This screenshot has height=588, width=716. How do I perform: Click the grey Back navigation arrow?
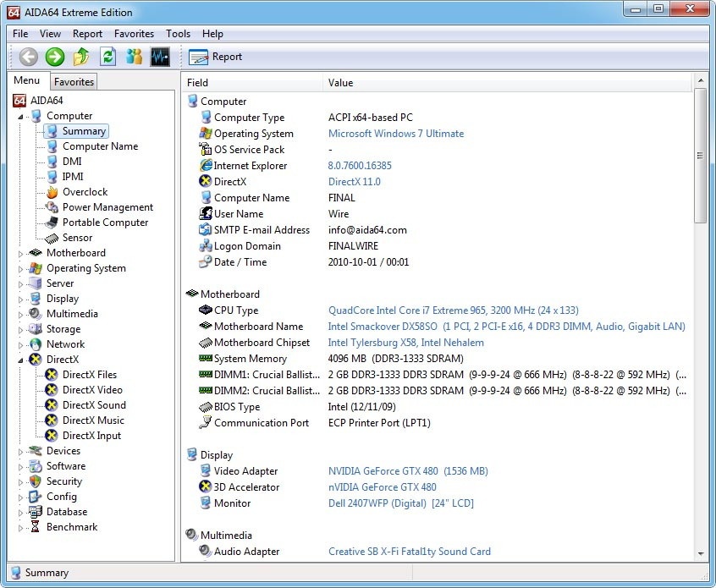pos(29,57)
